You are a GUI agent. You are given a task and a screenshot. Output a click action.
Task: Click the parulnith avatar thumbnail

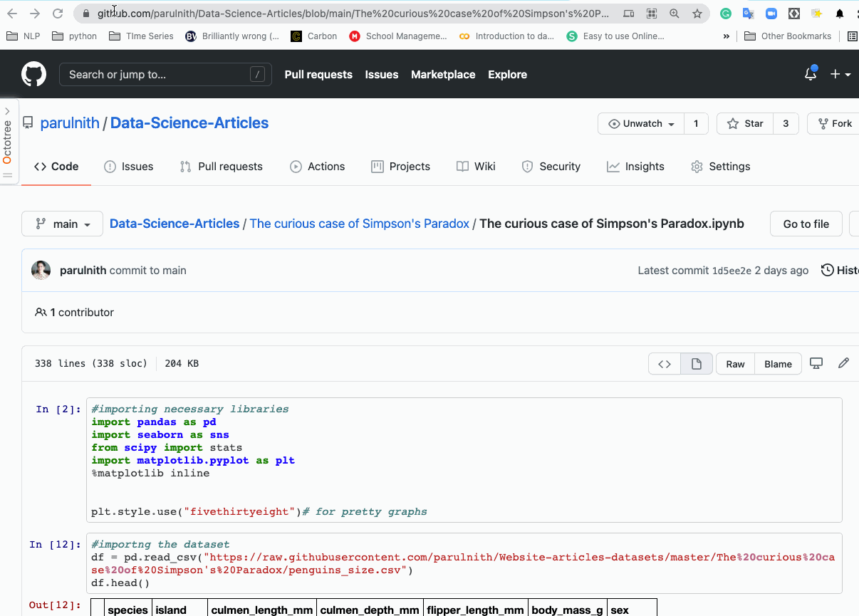41,270
